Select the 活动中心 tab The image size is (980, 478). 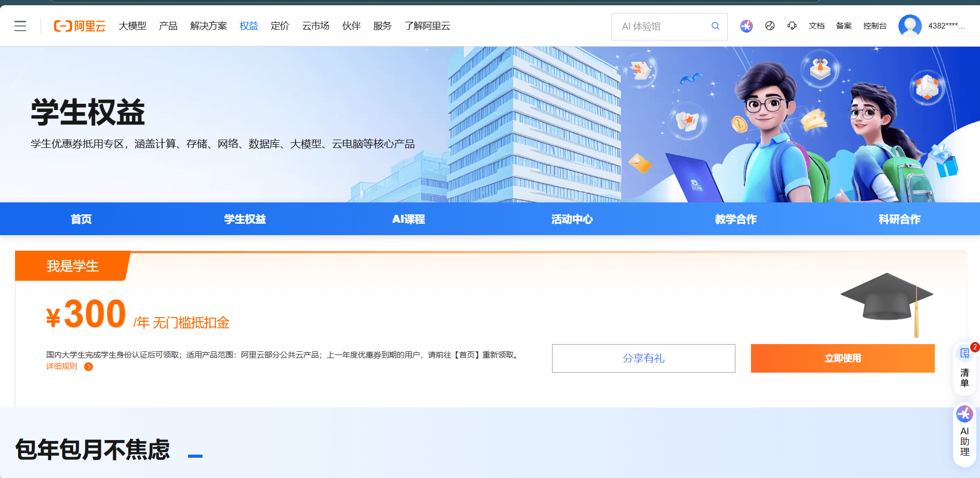572,219
